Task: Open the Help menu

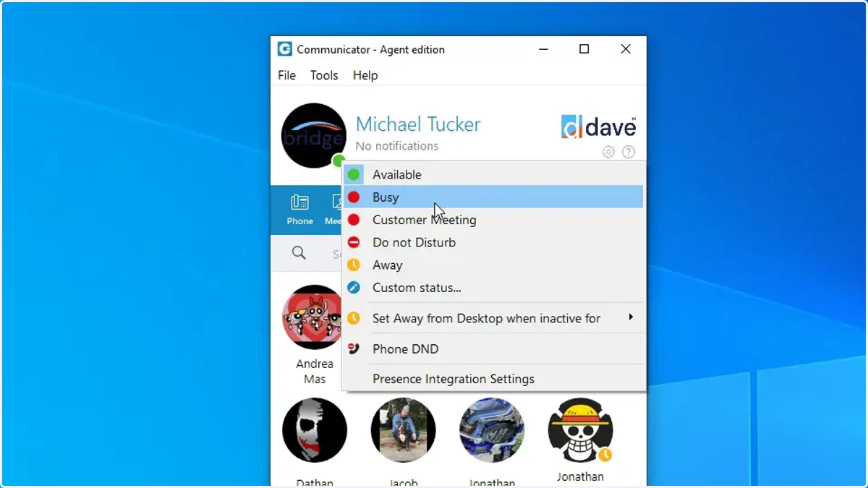Action: [x=365, y=75]
